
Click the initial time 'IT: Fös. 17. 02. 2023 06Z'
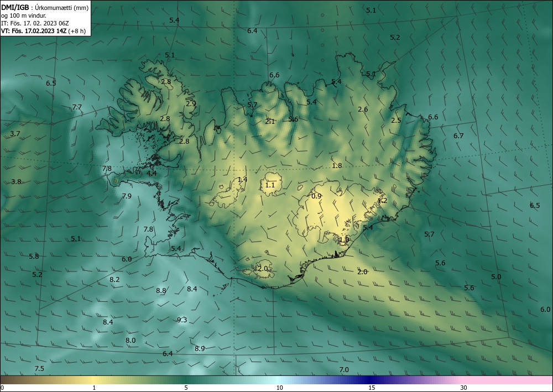pos(35,23)
